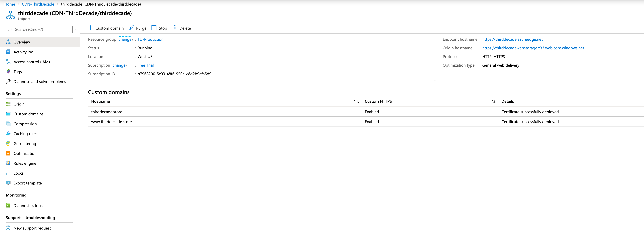644x236 pixels.
Task: Select the Diagnostics logs icon
Action: coord(8,205)
